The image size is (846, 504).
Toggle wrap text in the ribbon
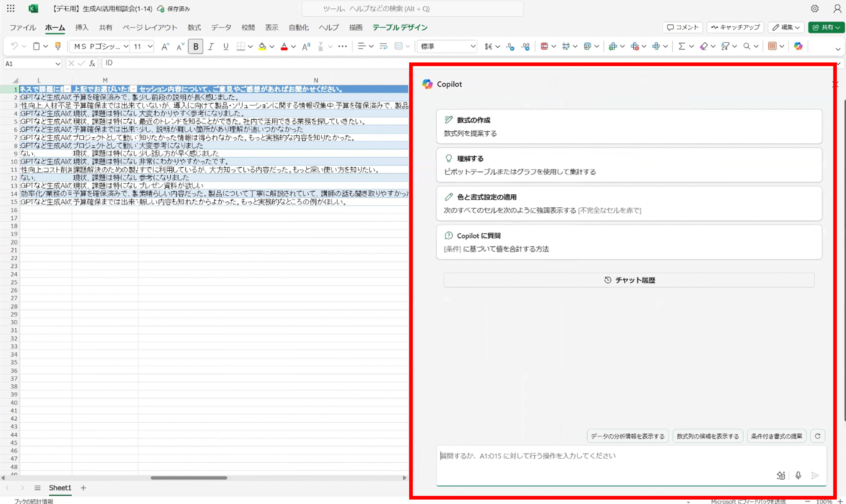coord(384,46)
